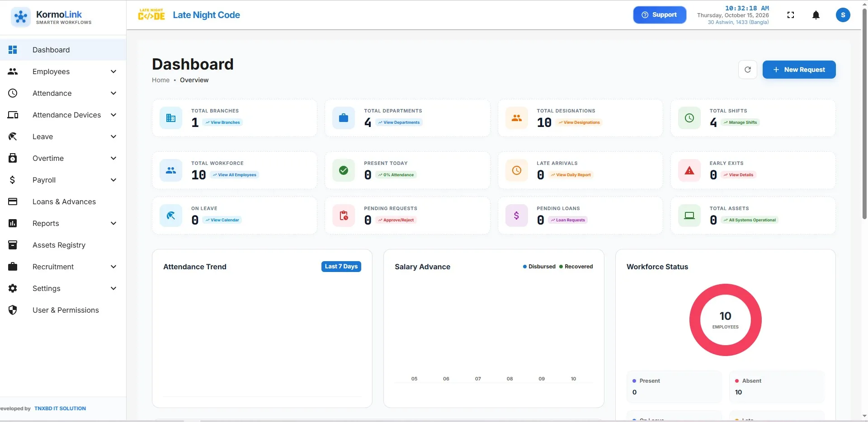The height and width of the screenshot is (422, 868).
Task: Select the Leave menu item
Action: [63, 136]
